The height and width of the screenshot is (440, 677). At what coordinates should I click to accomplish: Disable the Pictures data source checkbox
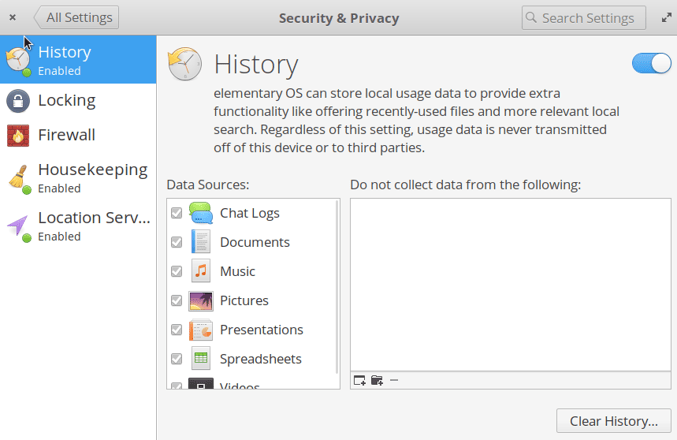click(x=177, y=300)
